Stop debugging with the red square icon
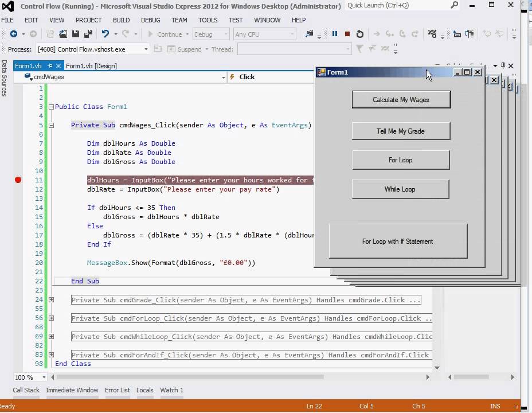Viewport: 532px width, 413px height. (347, 34)
